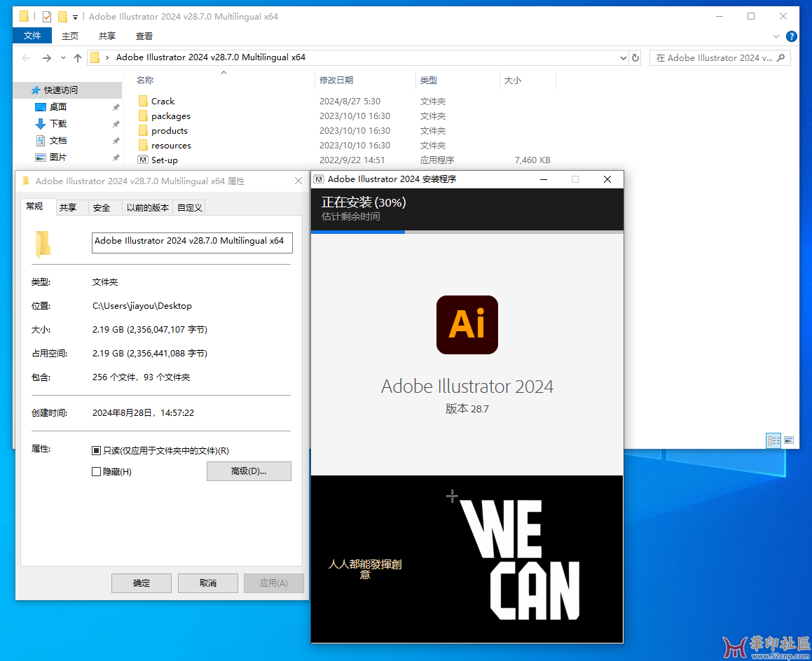Click the "7,460 KB" size value
This screenshot has width=812, height=661.
coord(532,160)
